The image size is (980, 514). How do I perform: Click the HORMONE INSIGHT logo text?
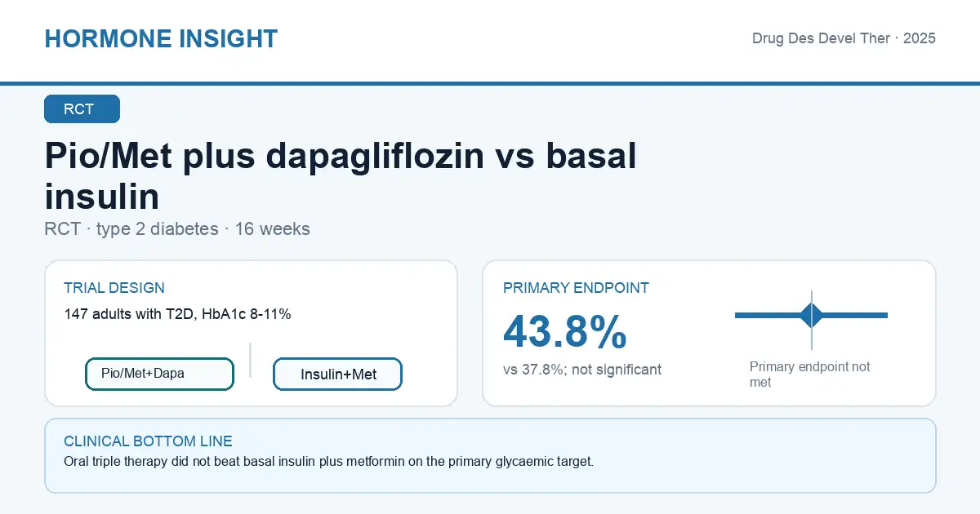tap(161, 38)
